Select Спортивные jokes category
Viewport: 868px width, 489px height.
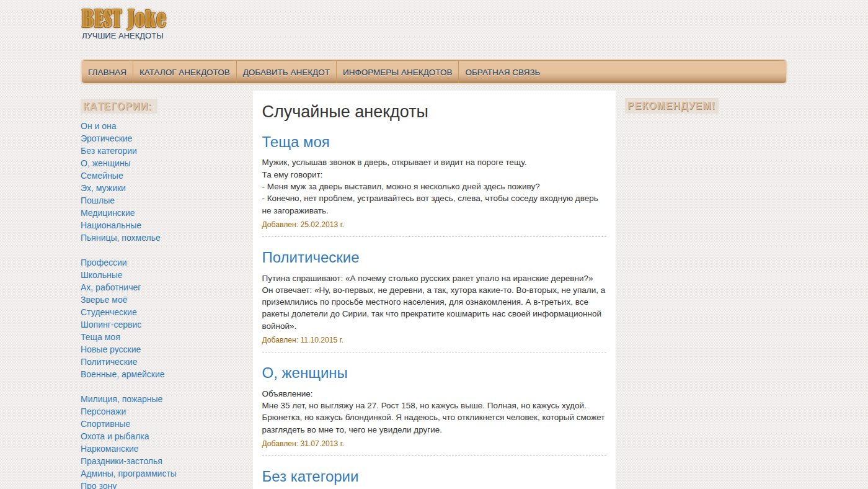click(105, 424)
